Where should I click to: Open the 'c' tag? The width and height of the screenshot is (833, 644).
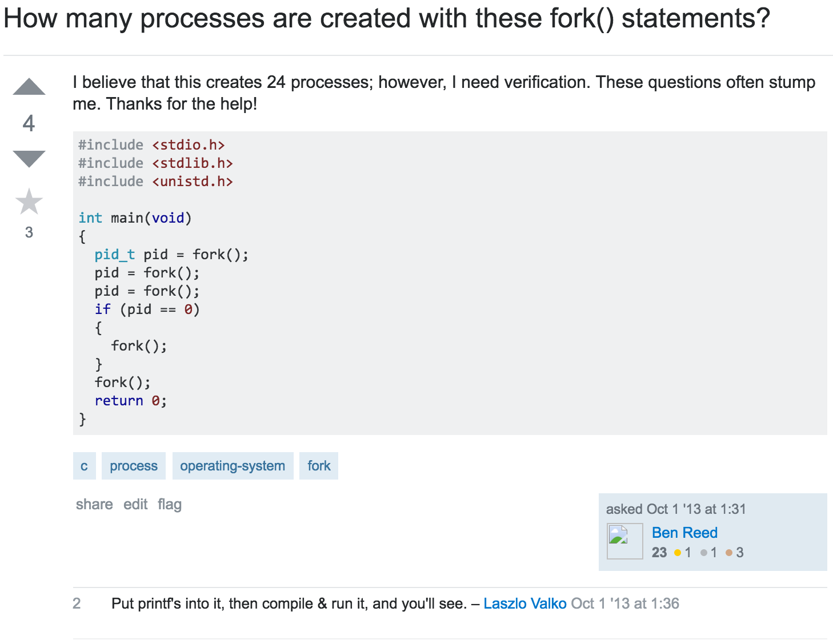coord(84,466)
